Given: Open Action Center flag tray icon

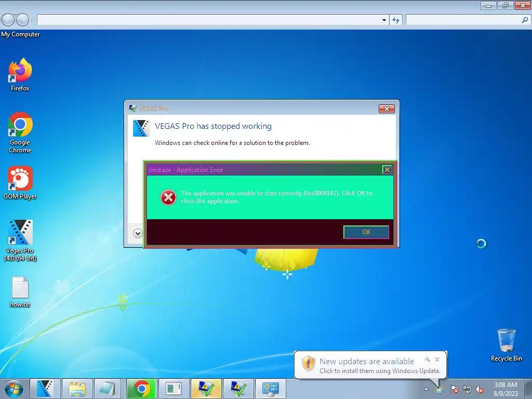Looking at the screenshot, I should (x=454, y=390).
